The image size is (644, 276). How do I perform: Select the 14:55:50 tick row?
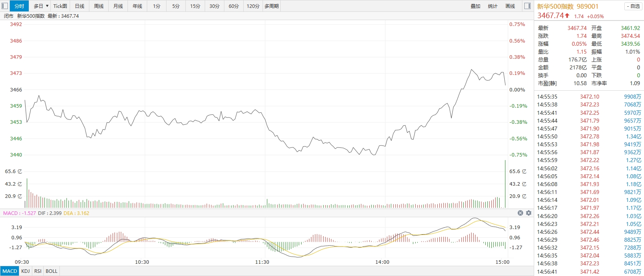(x=589, y=136)
